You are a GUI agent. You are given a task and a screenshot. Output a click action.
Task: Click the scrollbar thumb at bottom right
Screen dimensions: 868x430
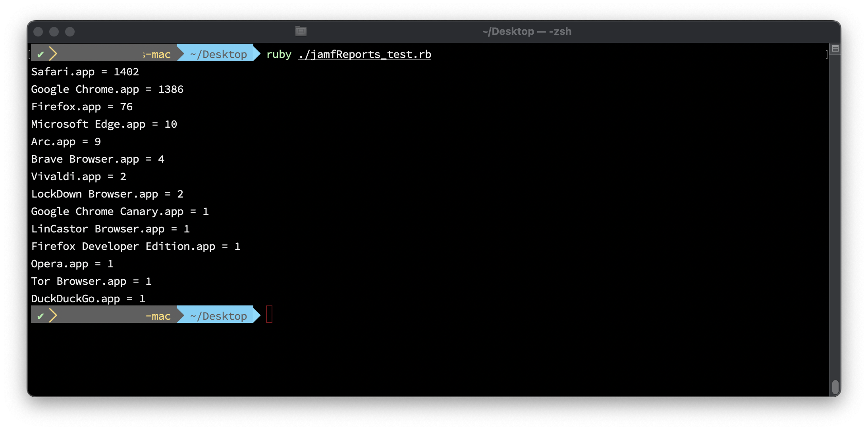pos(835,387)
